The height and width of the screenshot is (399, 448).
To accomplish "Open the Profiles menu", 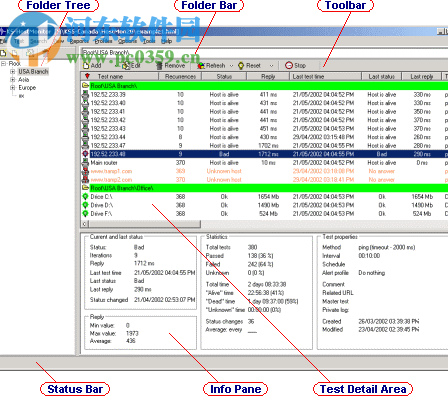I will click(x=103, y=41).
